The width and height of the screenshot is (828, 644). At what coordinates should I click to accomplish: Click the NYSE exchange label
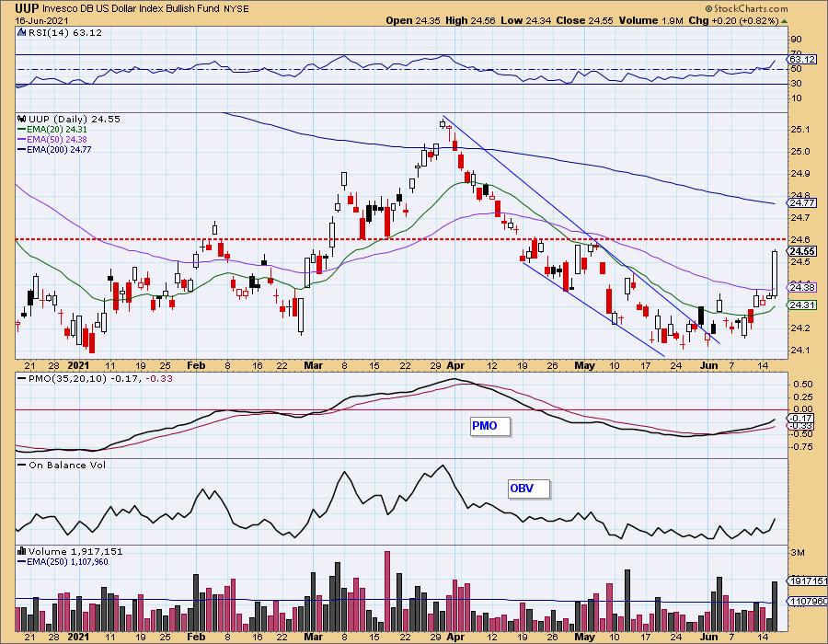coord(236,8)
